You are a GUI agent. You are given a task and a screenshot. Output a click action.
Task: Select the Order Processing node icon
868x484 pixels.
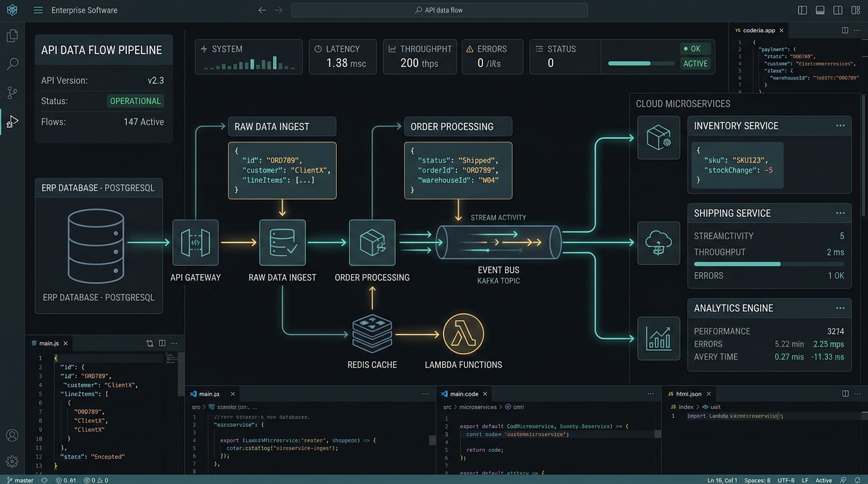pyautogui.click(x=372, y=243)
